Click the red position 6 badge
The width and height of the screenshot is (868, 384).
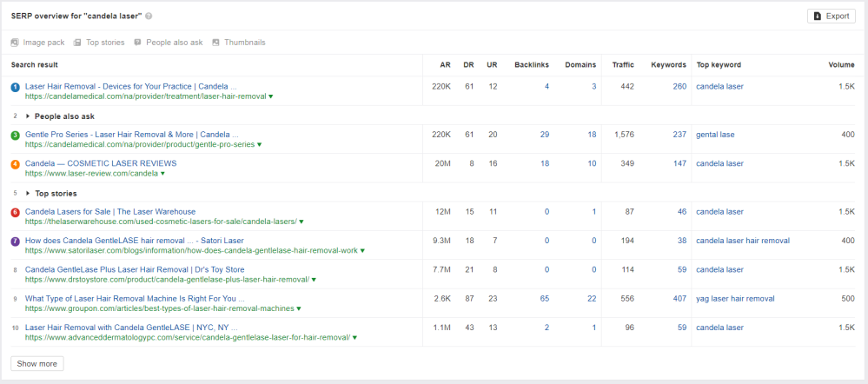click(x=15, y=213)
